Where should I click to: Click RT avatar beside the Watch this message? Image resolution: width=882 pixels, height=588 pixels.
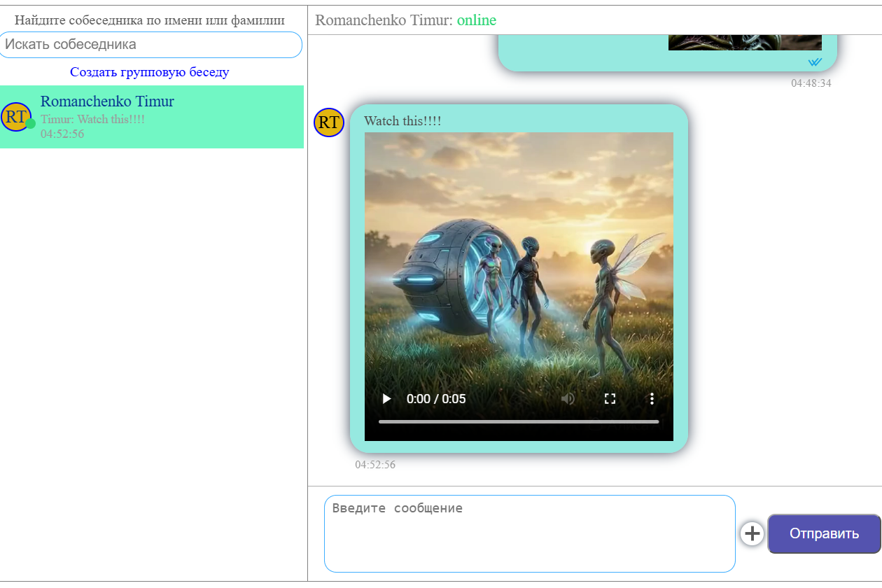pos(329,123)
